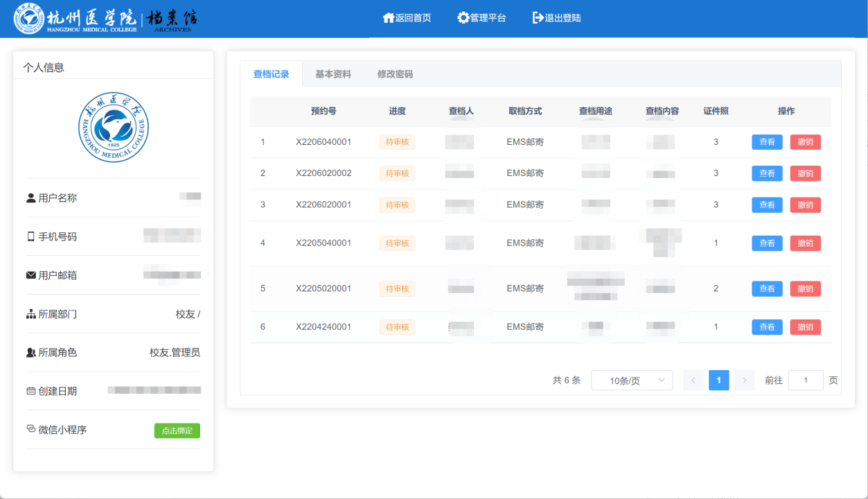
Task: Click the WeChat icon beside 微信小程序
Action: tap(30, 429)
